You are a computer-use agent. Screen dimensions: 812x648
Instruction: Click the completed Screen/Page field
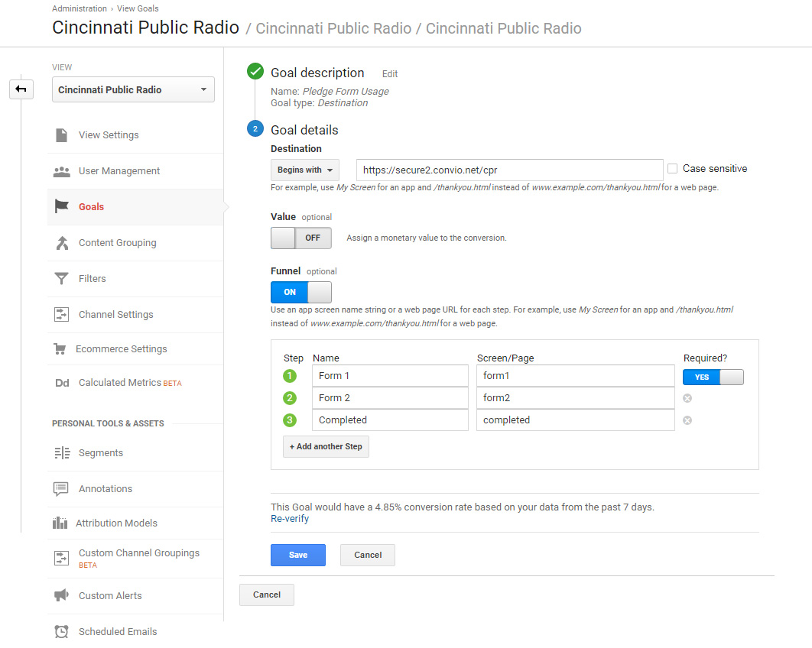[575, 421]
